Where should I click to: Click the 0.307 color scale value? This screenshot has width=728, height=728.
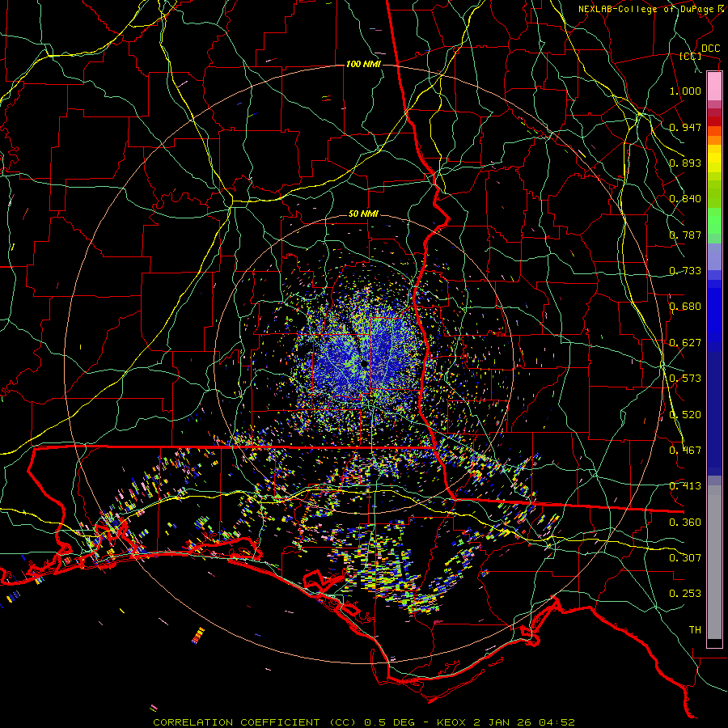[685, 557]
